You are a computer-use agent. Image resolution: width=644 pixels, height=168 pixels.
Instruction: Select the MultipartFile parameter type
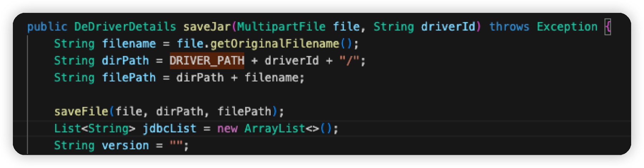pyautogui.click(x=282, y=26)
